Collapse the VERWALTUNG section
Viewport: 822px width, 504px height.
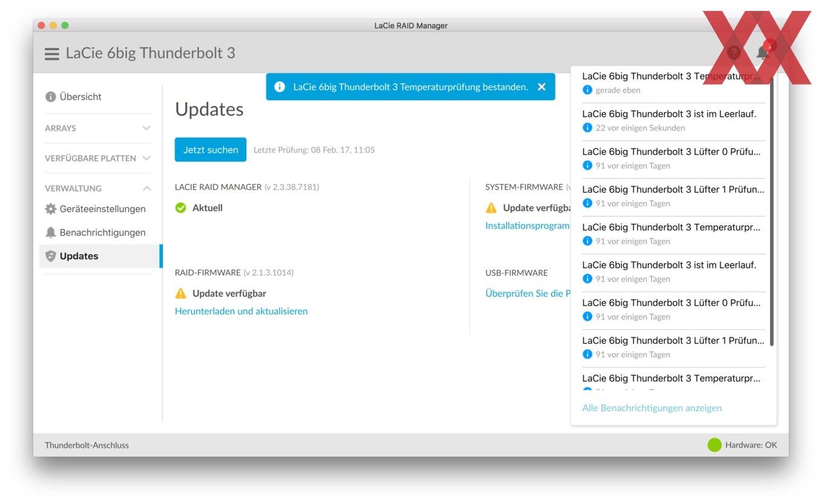[x=98, y=189]
